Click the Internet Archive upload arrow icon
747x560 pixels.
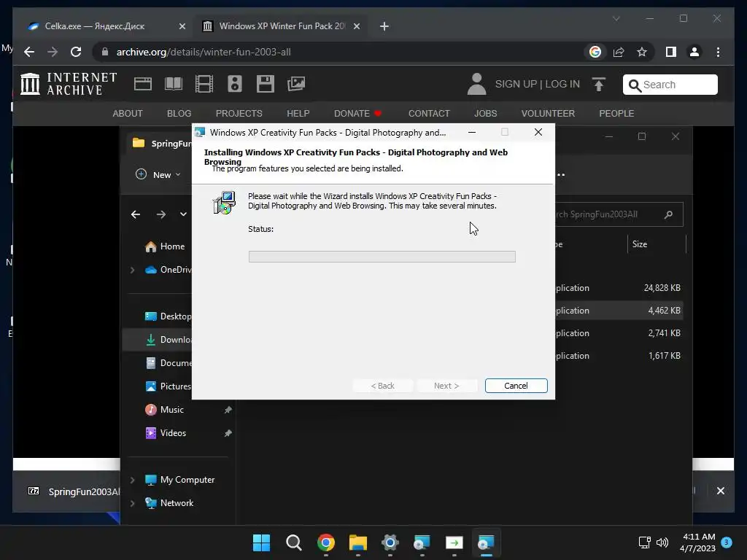pyautogui.click(x=599, y=85)
